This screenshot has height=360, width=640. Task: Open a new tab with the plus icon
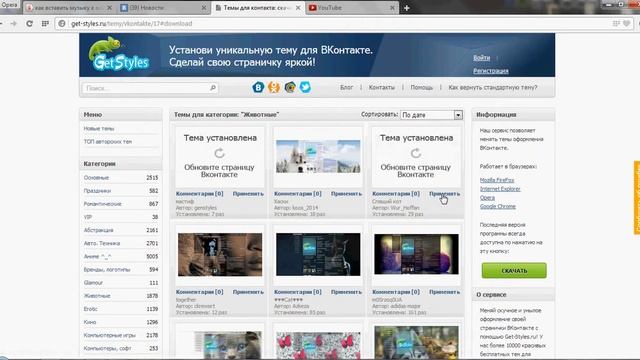[407, 8]
